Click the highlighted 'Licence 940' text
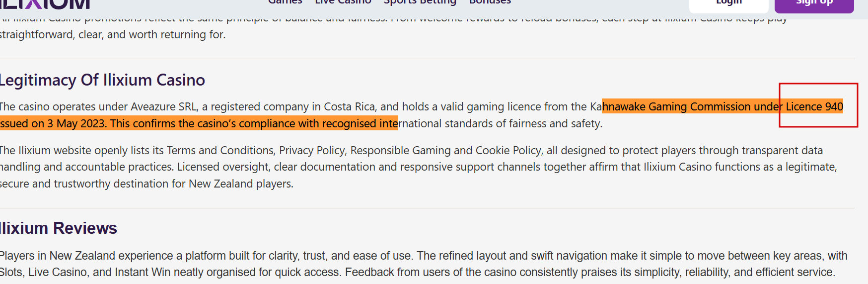Screen dimensions: 868x284 [x=814, y=107]
